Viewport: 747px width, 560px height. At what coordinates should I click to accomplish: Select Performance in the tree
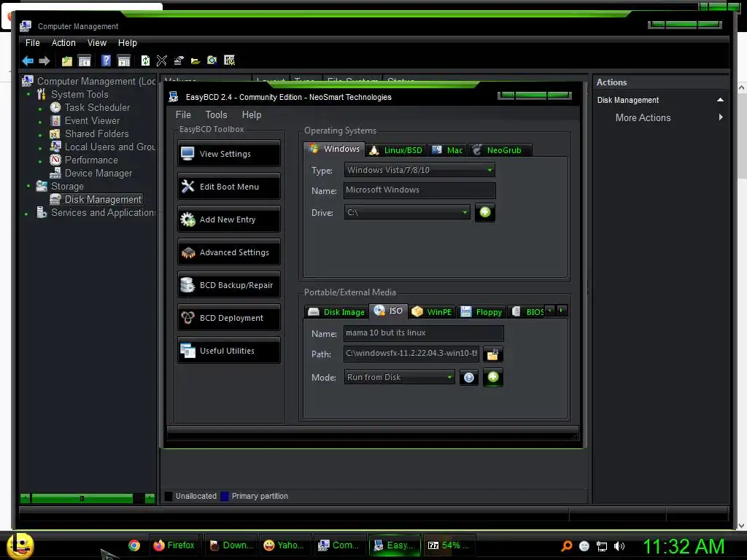(x=91, y=160)
